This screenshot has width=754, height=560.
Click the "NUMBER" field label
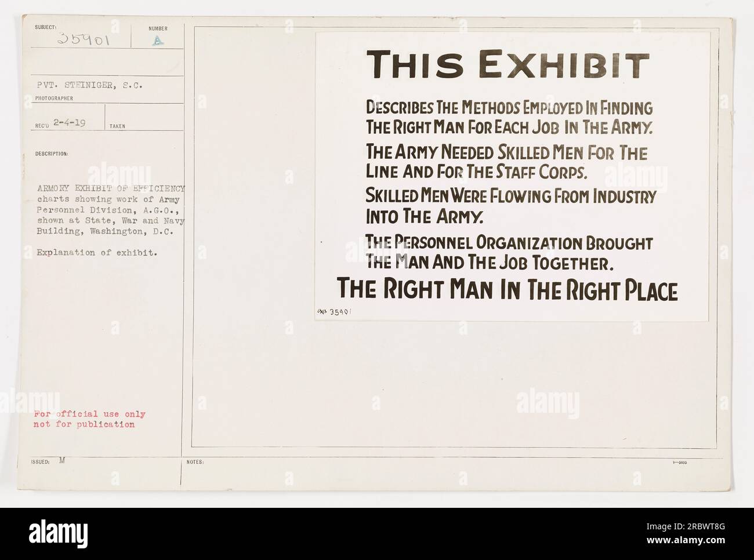pyautogui.click(x=157, y=28)
